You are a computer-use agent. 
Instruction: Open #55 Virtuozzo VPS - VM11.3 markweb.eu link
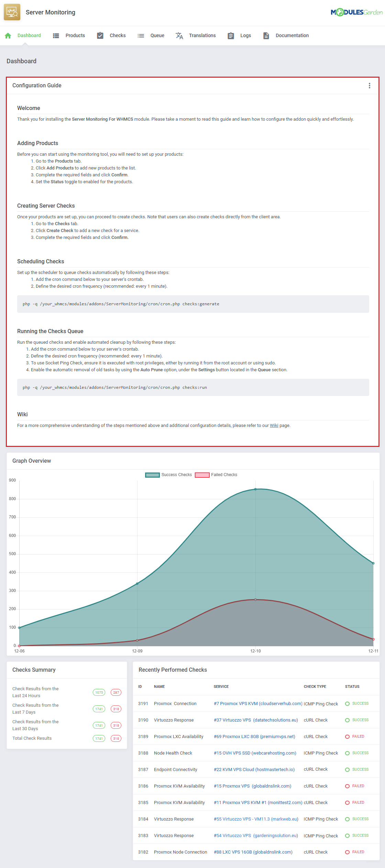(x=256, y=819)
